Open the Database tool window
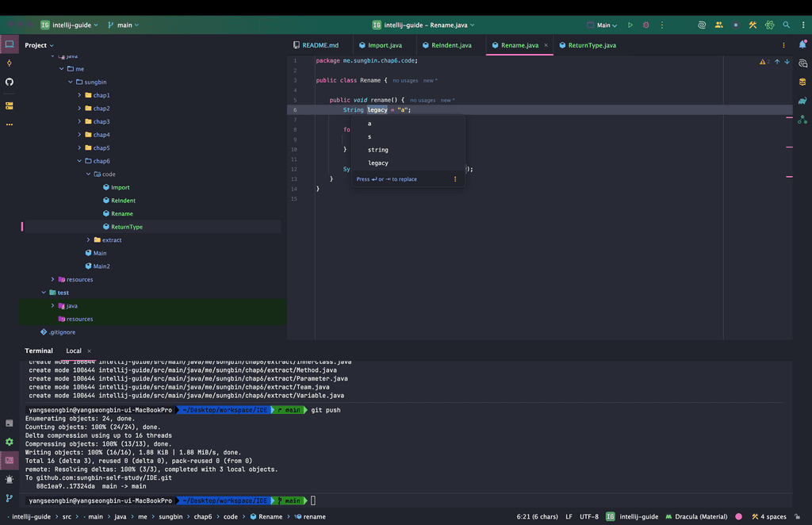The image size is (812, 525). [802, 82]
